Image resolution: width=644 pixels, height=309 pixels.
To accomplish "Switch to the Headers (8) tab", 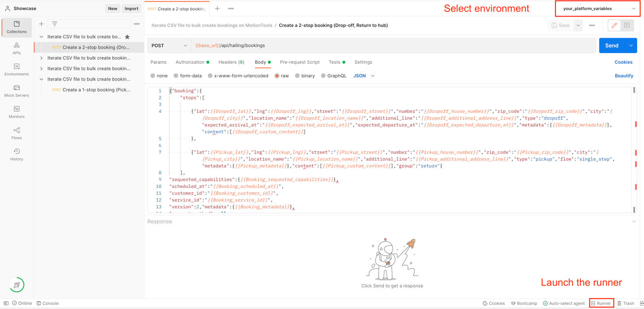I will click(x=231, y=62).
